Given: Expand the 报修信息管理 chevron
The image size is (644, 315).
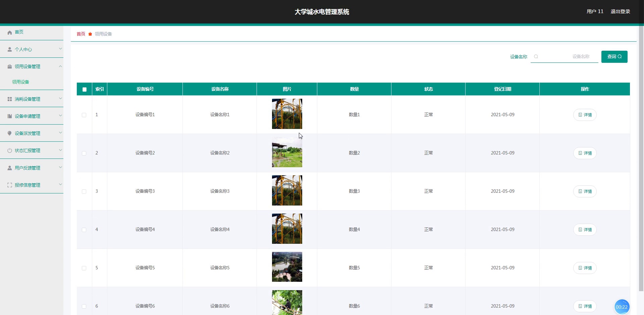Looking at the screenshot, I should click(x=60, y=184).
